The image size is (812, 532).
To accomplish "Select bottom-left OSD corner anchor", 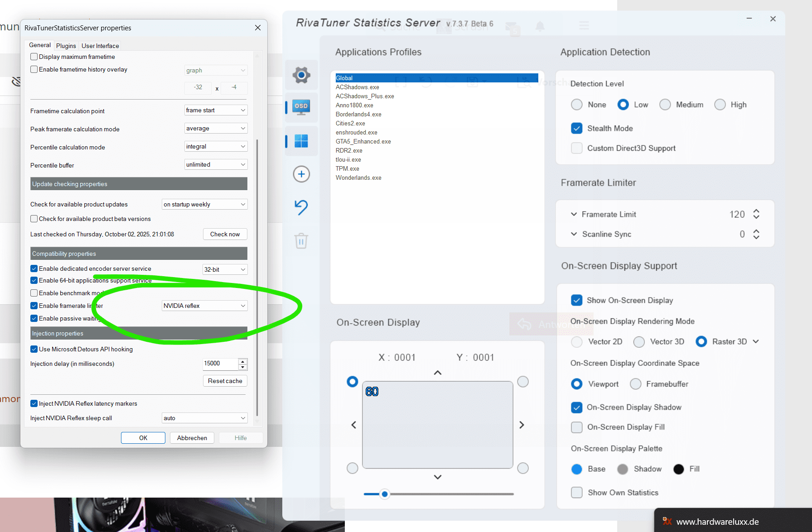I will pyautogui.click(x=352, y=468).
